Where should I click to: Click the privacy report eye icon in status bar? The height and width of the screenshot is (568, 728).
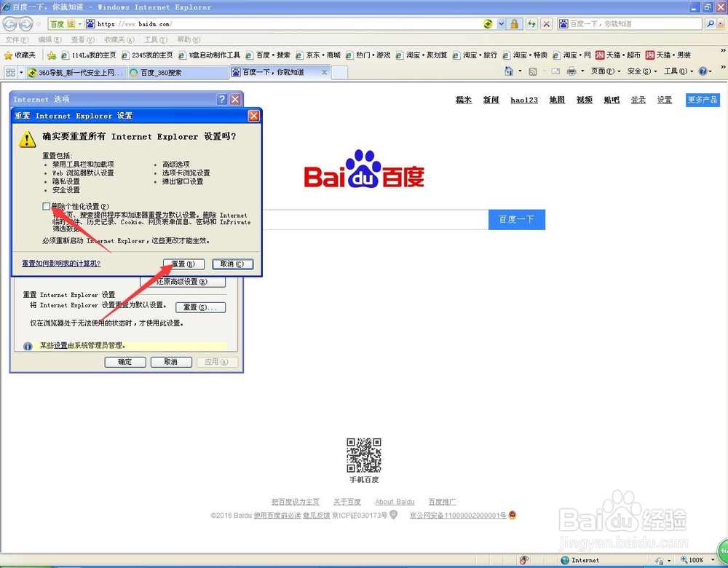click(524, 560)
